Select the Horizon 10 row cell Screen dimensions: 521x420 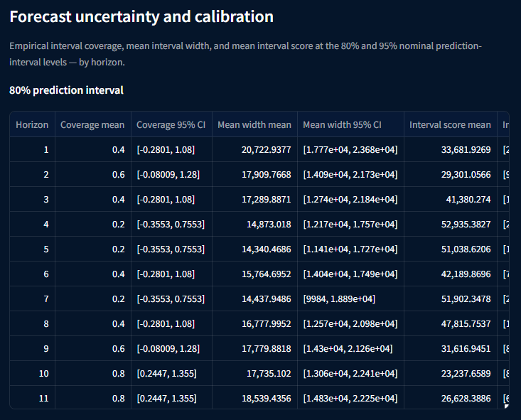click(x=32, y=374)
